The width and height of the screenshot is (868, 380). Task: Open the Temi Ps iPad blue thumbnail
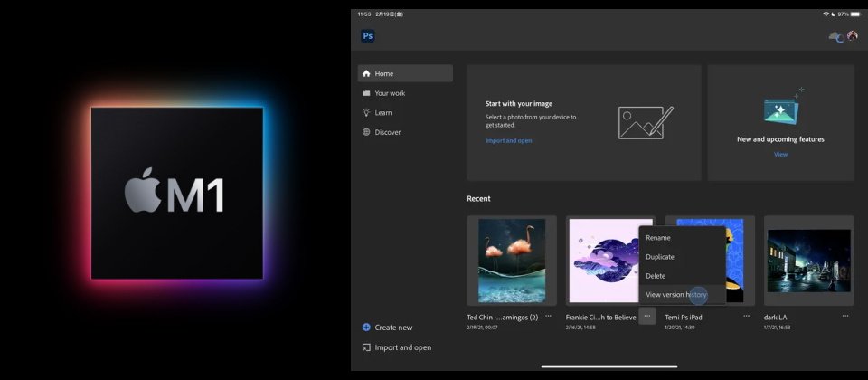pyautogui.click(x=734, y=261)
